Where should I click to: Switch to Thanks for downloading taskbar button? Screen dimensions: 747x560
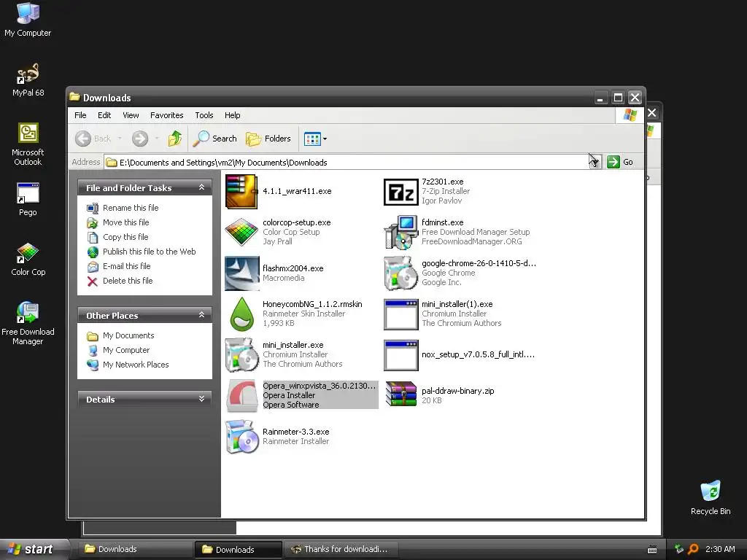(x=341, y=549)
